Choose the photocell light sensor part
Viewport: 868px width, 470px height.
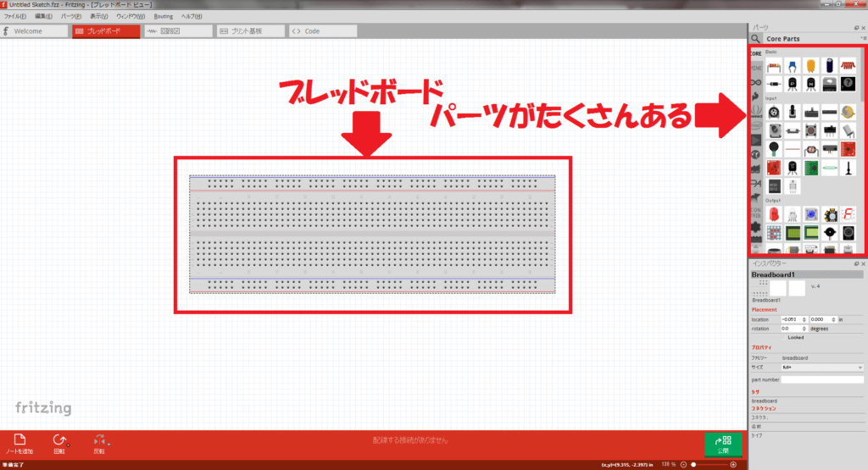tap(811, 150)
